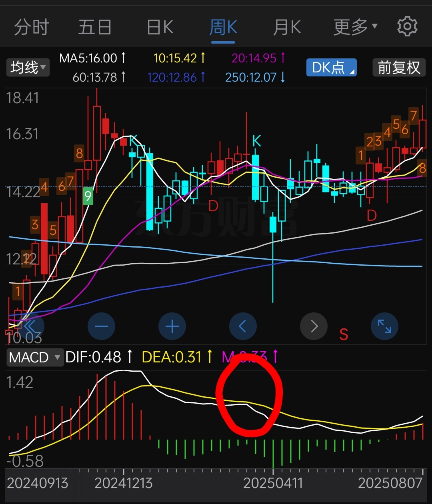Image resolution: width=432 pixels, height=504 pixels.
Task: Move chart right with the arrow
Action: click(x=314, y=326)
